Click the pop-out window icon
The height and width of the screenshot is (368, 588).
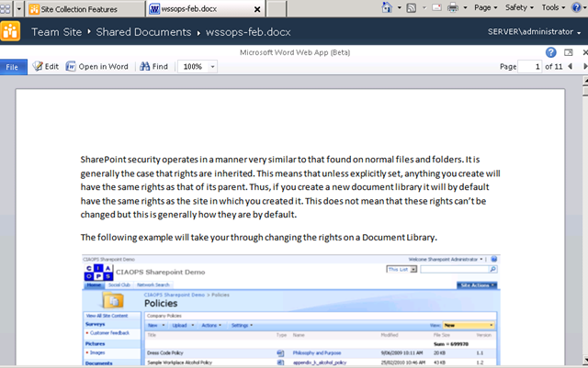click(569, 52)
